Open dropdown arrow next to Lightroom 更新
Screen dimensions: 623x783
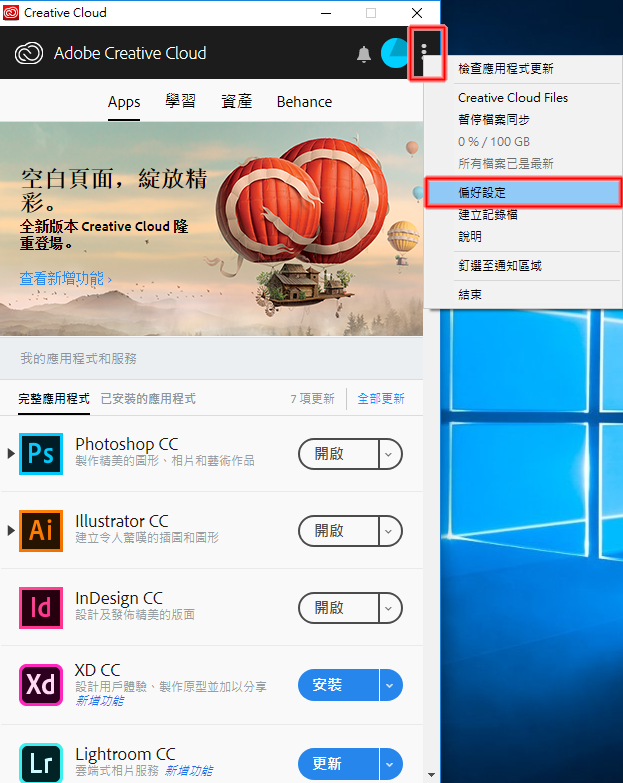point(390,764)
